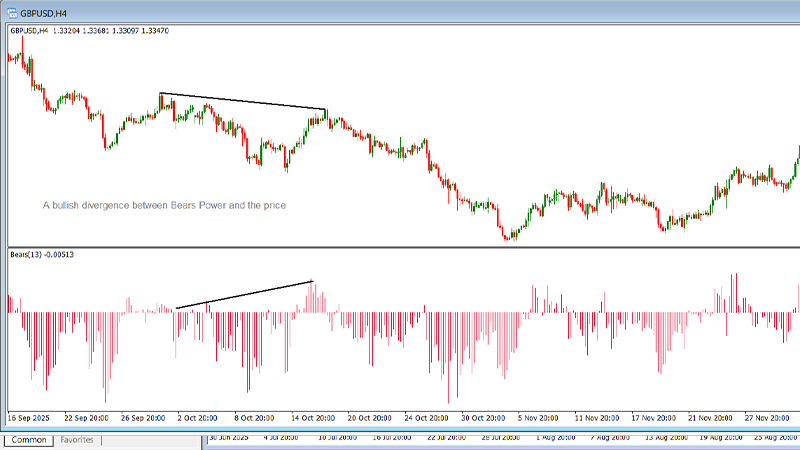Select the GBPUSD,H4 window title text
800x450 pixels.
(x=43, y=13)
